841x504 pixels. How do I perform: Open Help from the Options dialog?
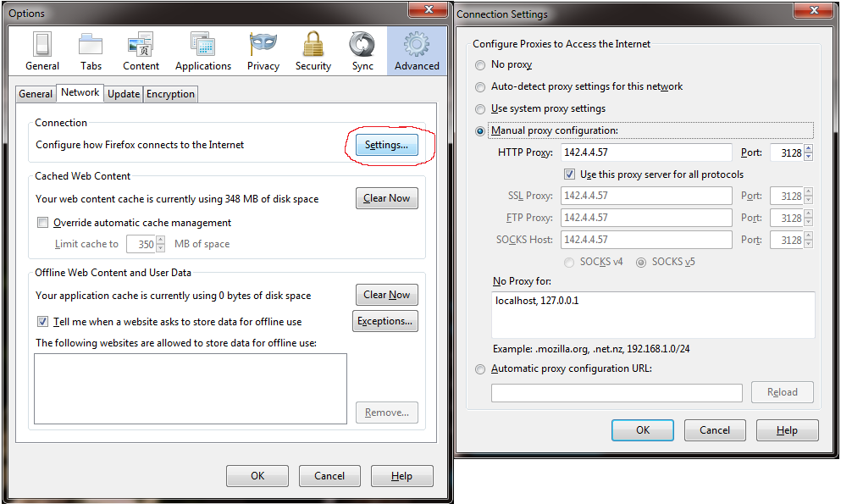401,476
